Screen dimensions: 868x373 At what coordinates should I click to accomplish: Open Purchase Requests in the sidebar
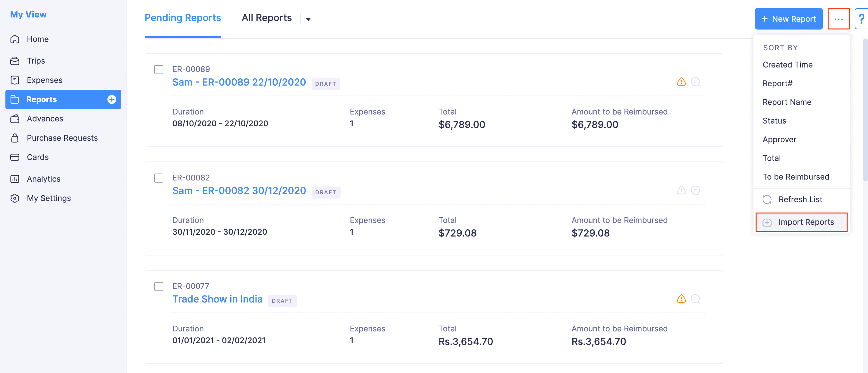62,138
